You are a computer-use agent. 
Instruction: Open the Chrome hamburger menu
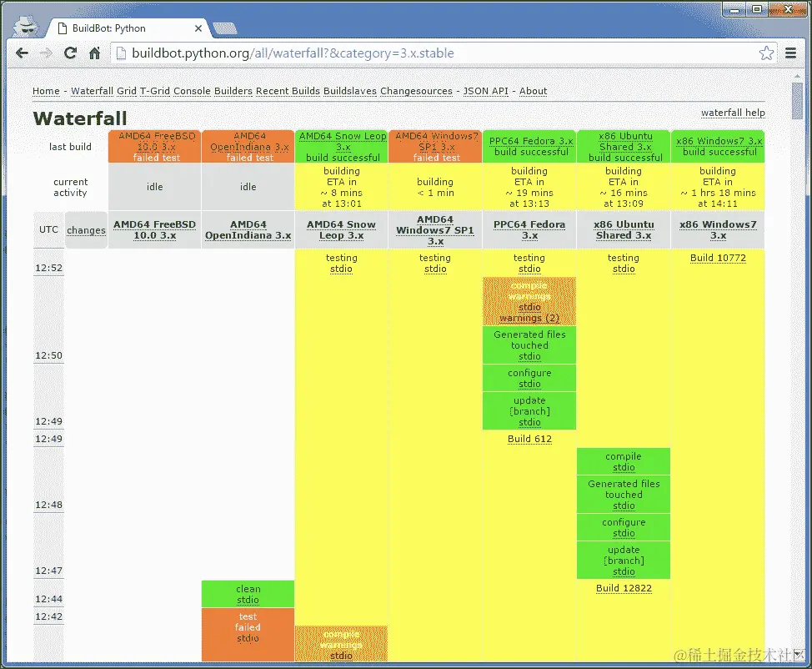point(791,53)
